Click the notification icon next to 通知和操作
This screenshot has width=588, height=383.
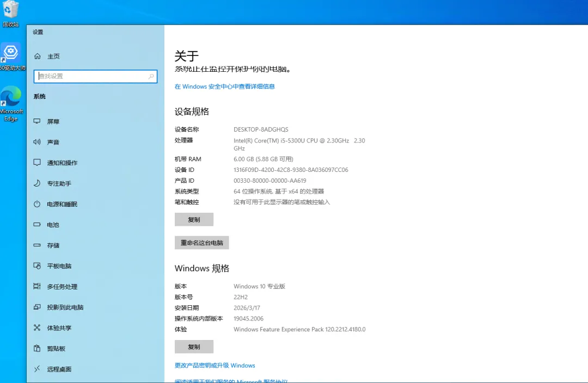(x=37, y=163)
